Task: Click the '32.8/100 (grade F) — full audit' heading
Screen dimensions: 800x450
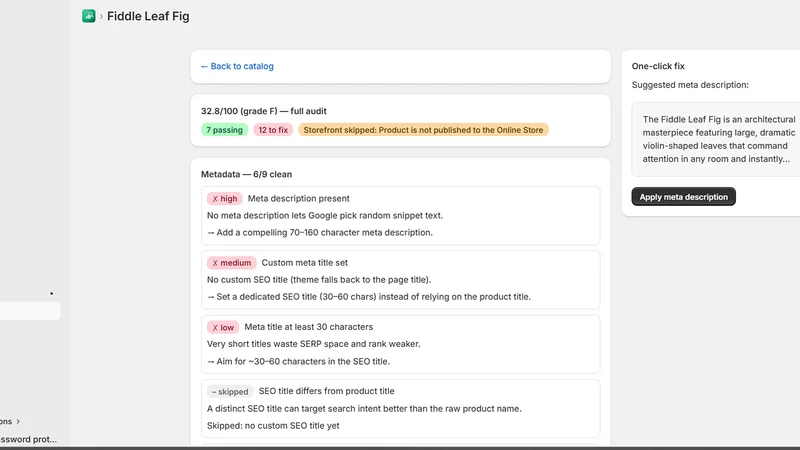Action: (264, 111)
